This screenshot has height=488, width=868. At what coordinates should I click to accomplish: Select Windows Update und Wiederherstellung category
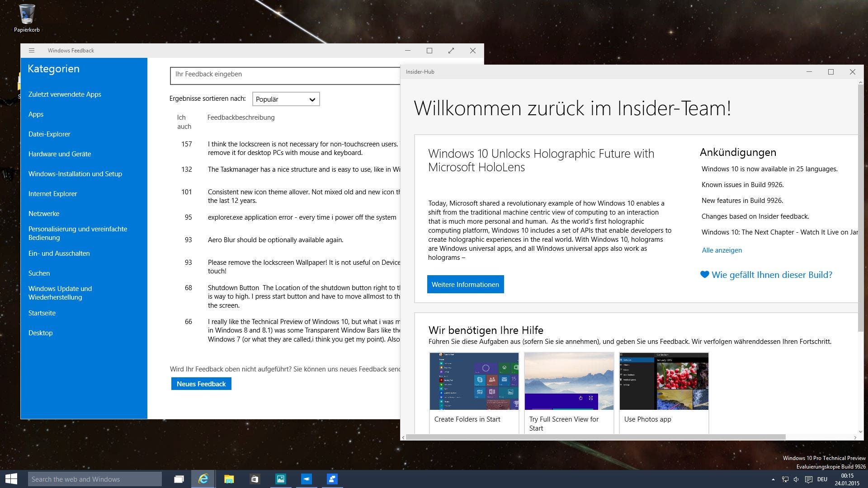coord(60,293)
